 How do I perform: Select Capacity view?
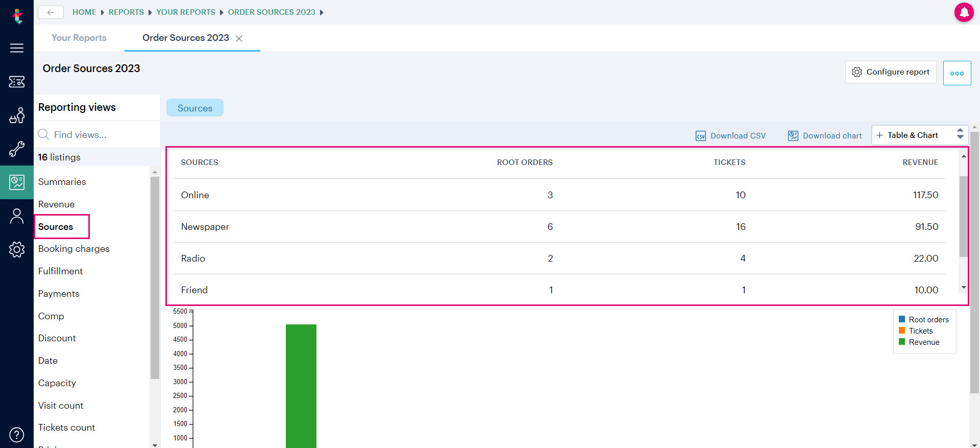pos(57,383)
